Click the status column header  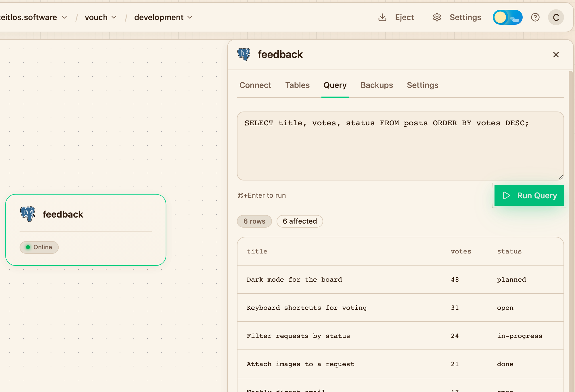coord(509,251)
